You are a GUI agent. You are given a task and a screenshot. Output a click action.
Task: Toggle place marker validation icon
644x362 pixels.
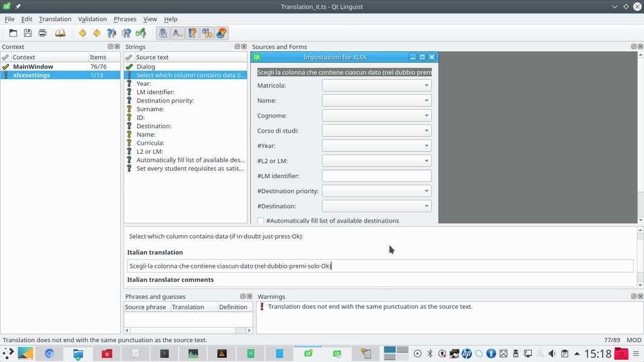pos(222,33)
